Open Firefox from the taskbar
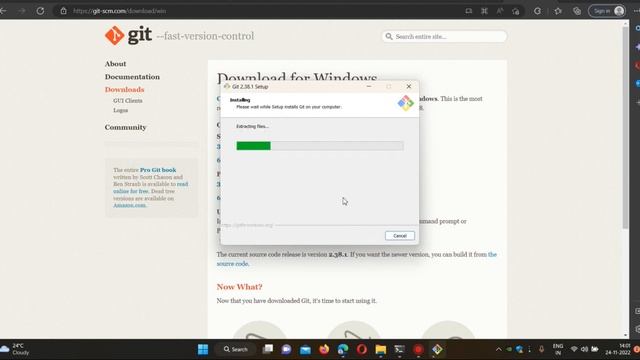The image size is (640, 360). [324, 349]
